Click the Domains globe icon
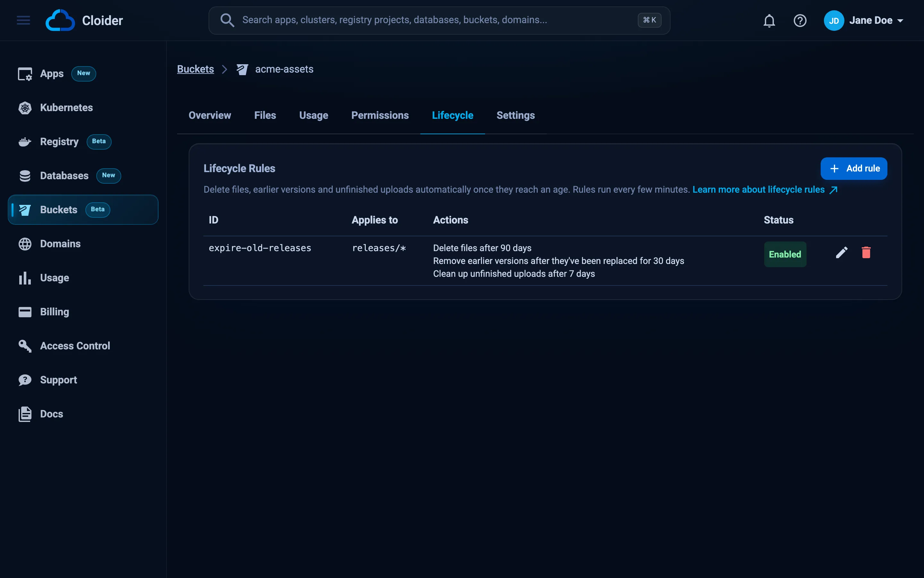 [25, 244]
